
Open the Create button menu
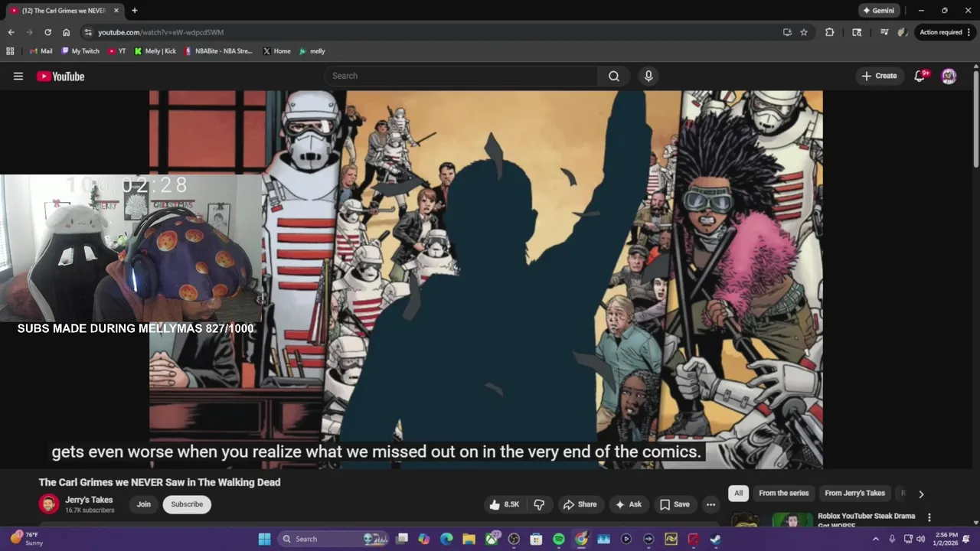pyautogui.click(x=879, y=76)
